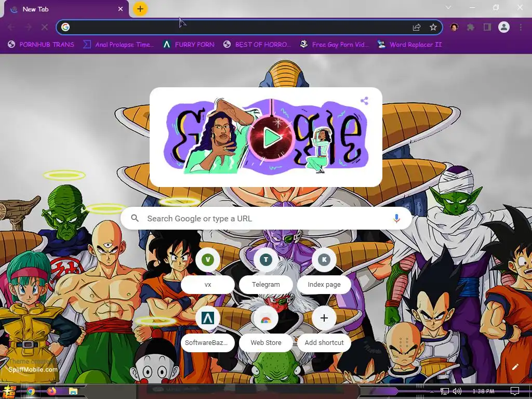
Task: Play the Google Doodle
Action: coord(272,138)
